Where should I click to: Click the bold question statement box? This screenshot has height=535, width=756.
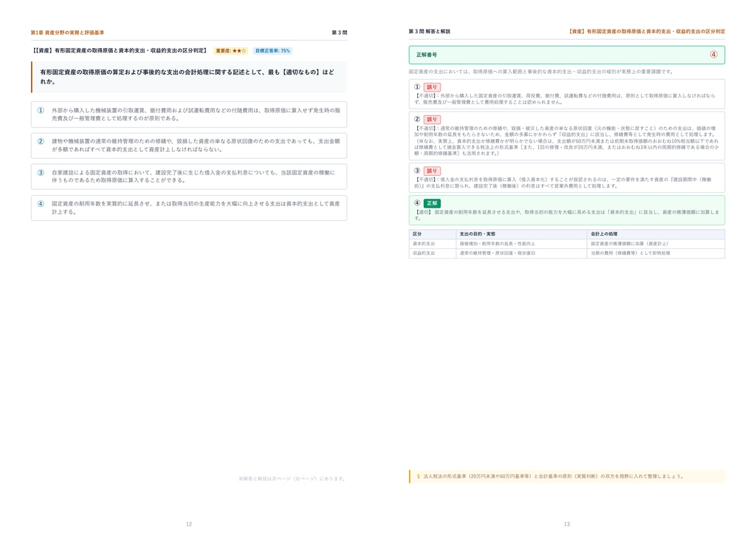point(189,77)
